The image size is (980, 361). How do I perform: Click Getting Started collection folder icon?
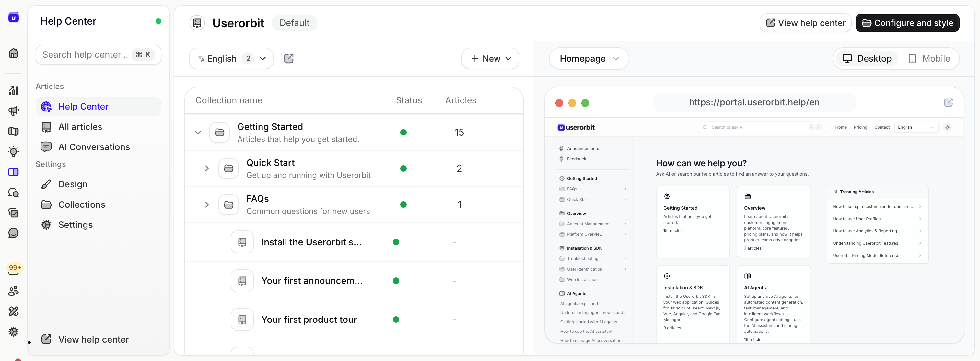click(x=219, y=133)
